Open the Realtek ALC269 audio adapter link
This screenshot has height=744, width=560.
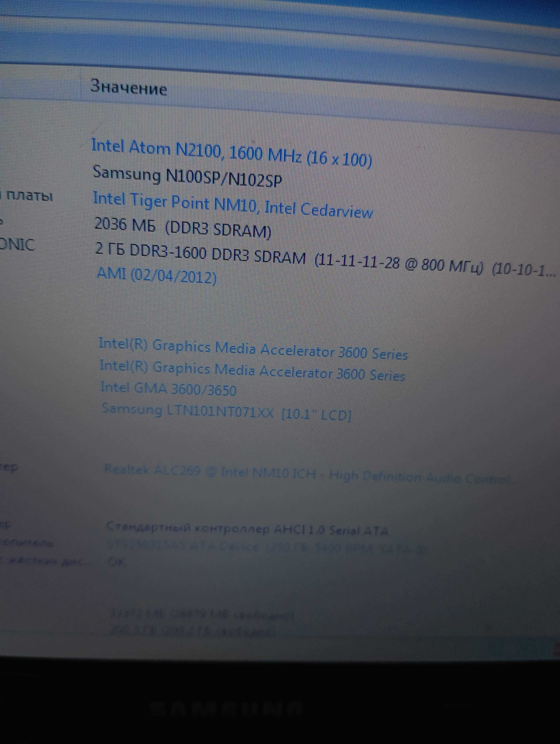[307, 474]
